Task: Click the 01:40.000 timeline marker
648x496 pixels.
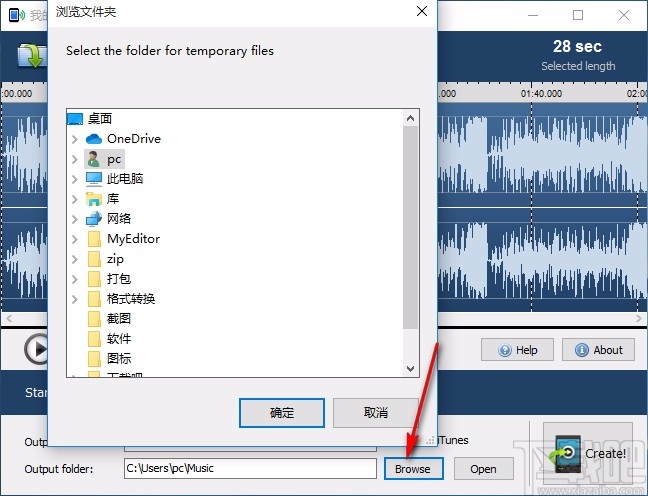Action: (x=541, y=94)
